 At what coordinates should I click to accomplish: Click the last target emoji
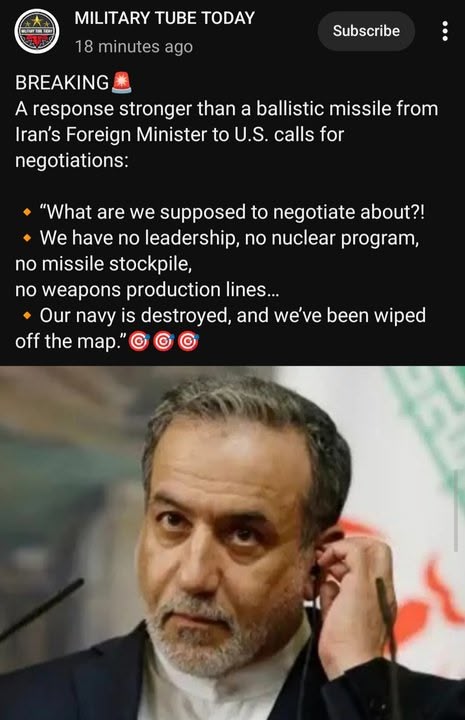(188, 341)
